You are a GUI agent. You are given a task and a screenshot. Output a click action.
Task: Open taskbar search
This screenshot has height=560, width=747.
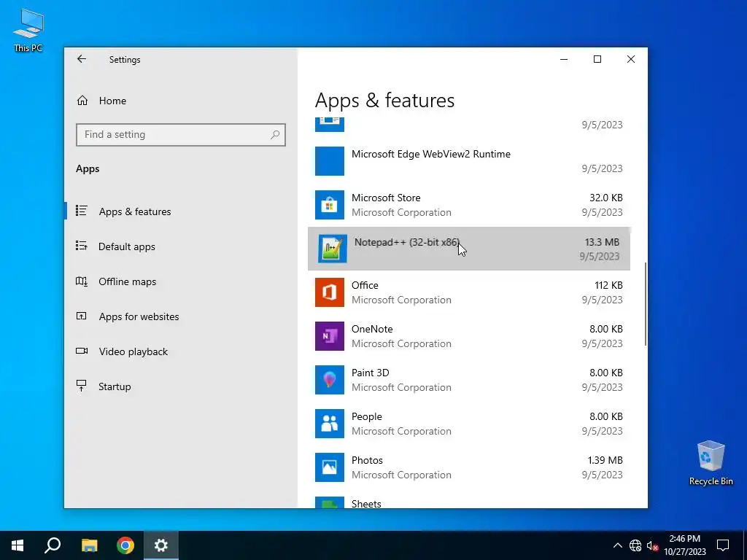point(53,545)
